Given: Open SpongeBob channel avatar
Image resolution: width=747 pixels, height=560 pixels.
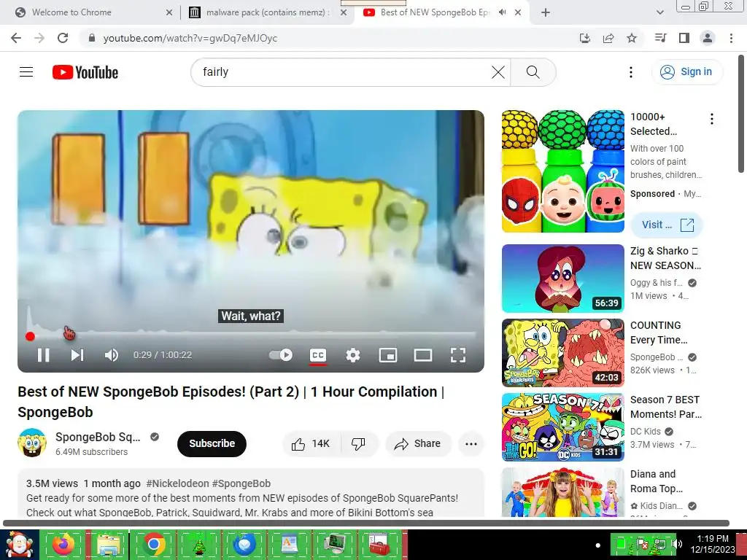Looking at the screenshot, I should tap(32, 443).
